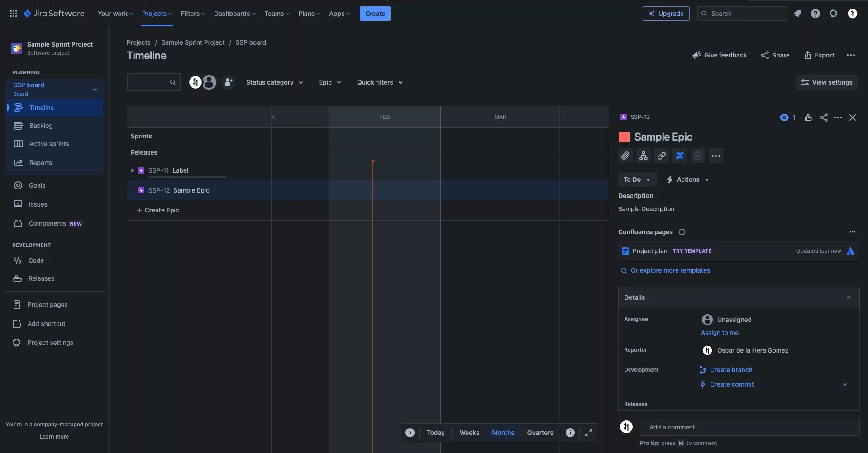Open Active sprints in sidebar
This screenshot has width=868, height=453.
[x=54, y=144]
